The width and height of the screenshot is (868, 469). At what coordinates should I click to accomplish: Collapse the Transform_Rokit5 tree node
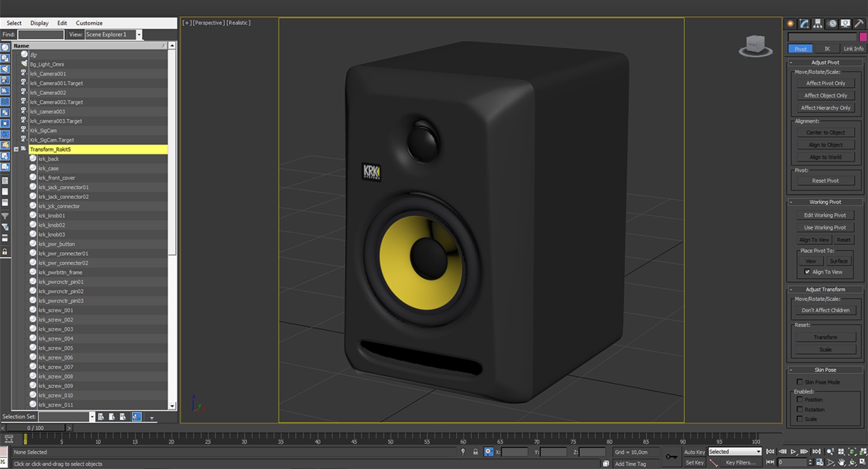16,149
